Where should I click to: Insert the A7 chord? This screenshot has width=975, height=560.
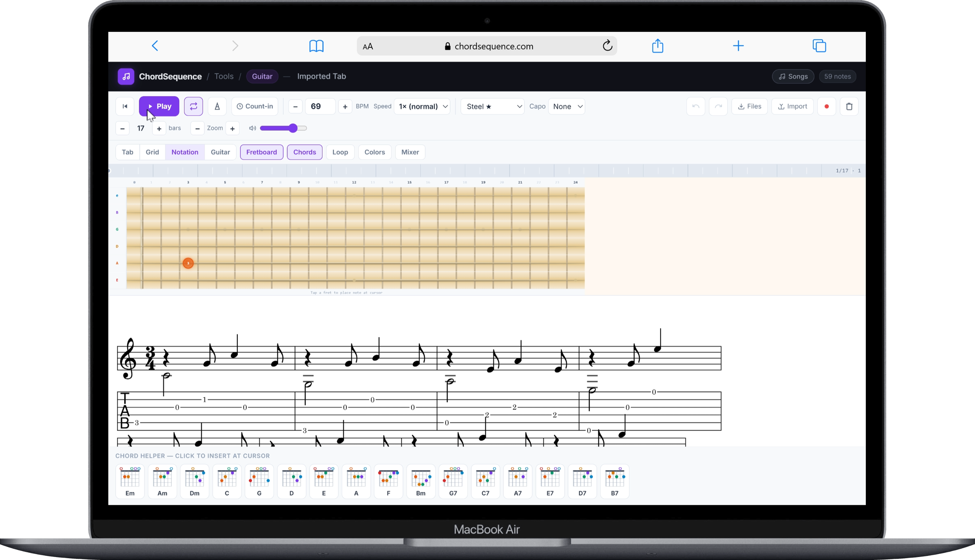click(518, 482)
